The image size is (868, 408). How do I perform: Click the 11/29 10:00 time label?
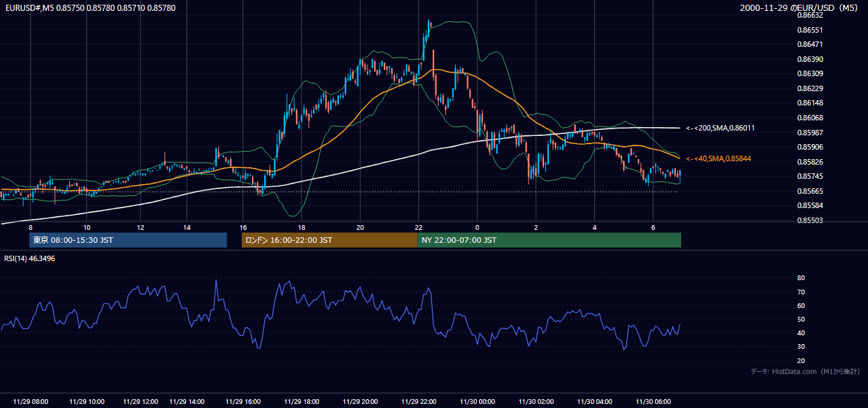(x=86, y=402)
